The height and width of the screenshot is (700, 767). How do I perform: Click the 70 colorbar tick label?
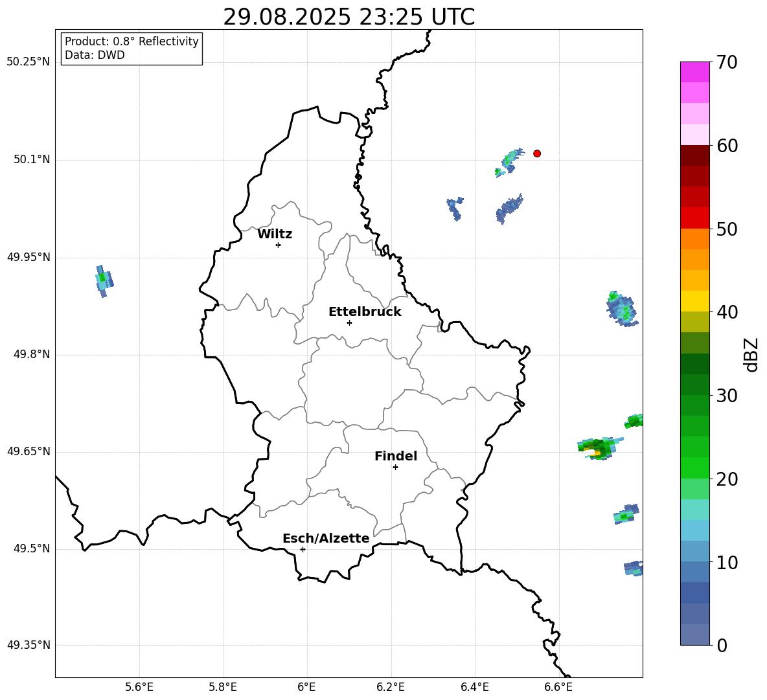727,63
